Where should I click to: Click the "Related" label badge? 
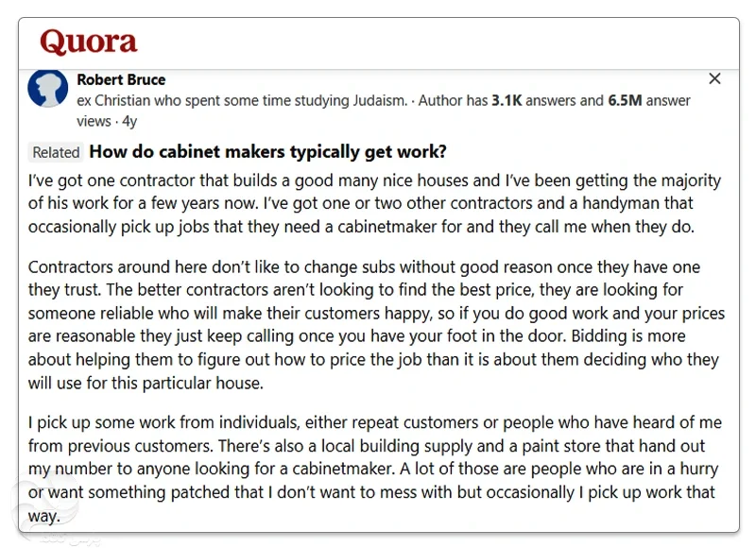point(56,152)
